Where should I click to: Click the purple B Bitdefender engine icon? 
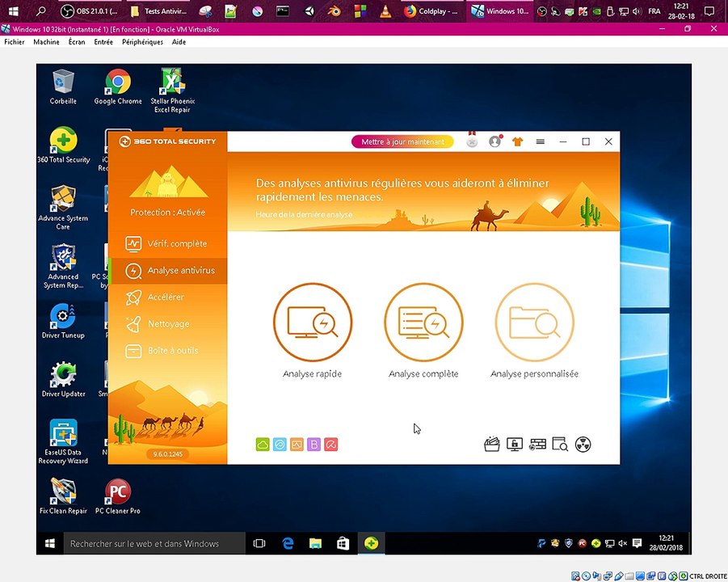tap(314, 445)
